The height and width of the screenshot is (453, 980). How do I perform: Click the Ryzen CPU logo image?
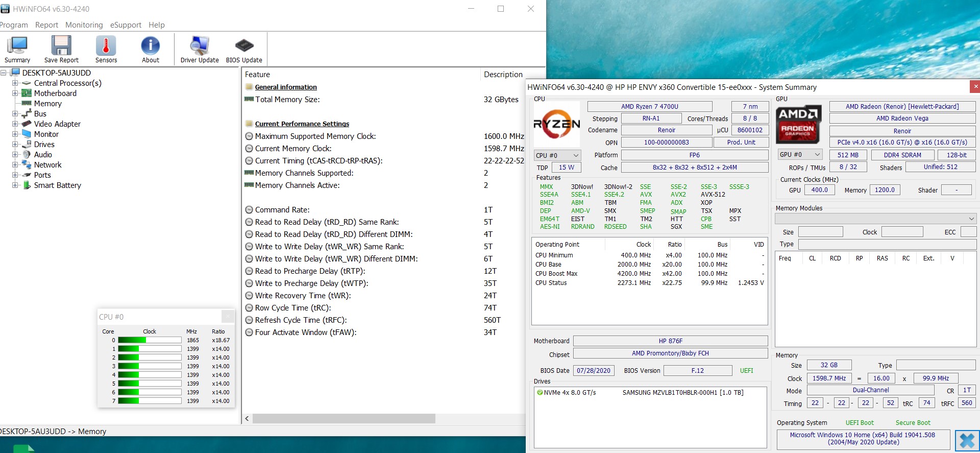557,124
